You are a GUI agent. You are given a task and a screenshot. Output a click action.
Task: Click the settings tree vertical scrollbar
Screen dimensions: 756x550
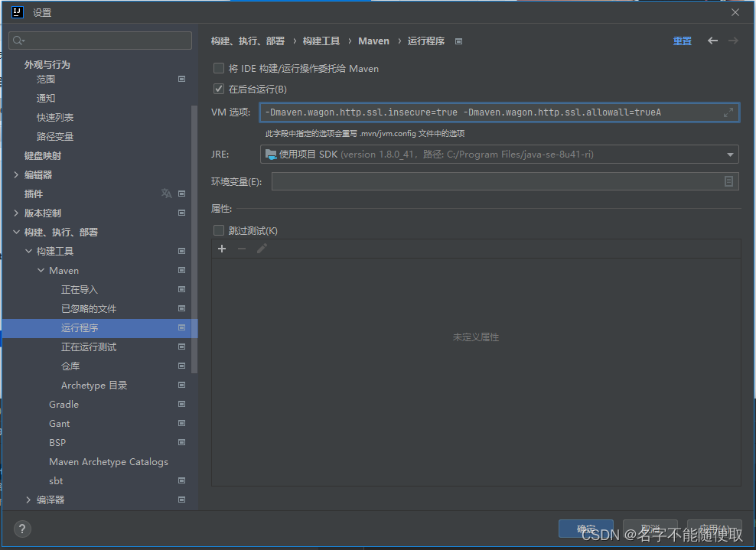[x=194, y=239]
